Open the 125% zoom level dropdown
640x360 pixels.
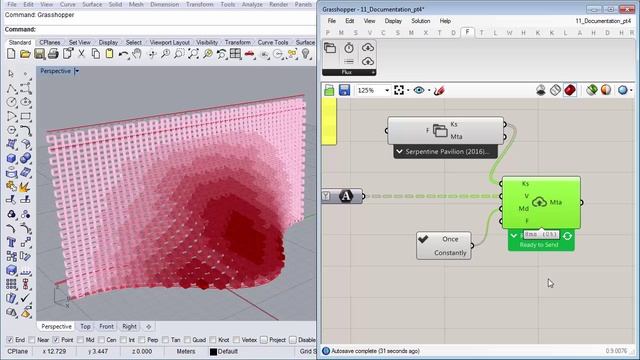point(387,91)
